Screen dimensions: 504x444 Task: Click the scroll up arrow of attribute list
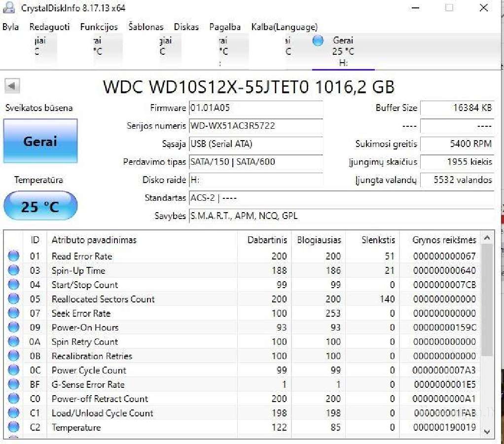[487, 238]
